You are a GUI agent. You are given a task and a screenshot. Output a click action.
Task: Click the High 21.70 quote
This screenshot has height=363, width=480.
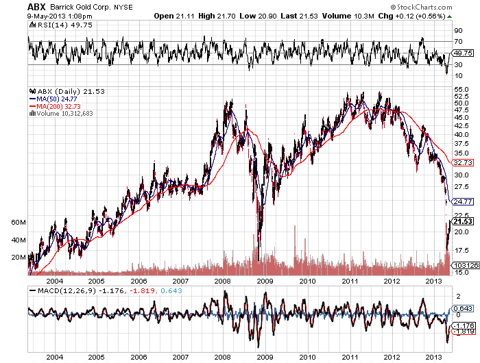[x=217, y=16]
